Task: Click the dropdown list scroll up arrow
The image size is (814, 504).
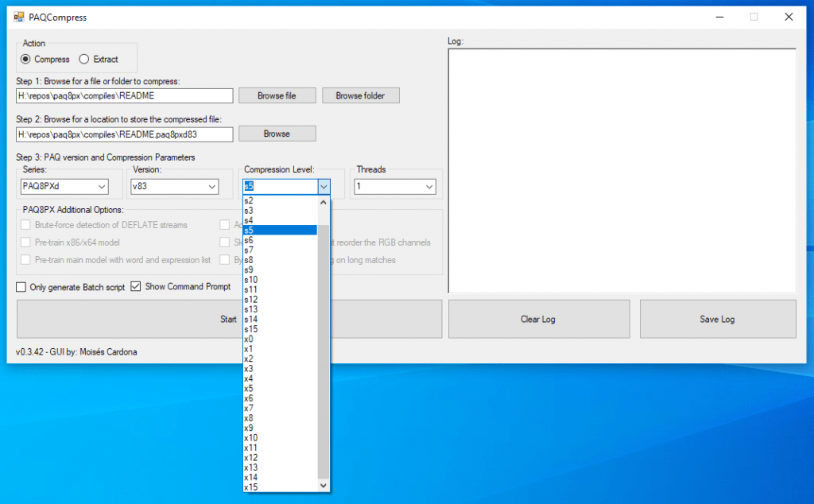Action: tap(324, 203)
